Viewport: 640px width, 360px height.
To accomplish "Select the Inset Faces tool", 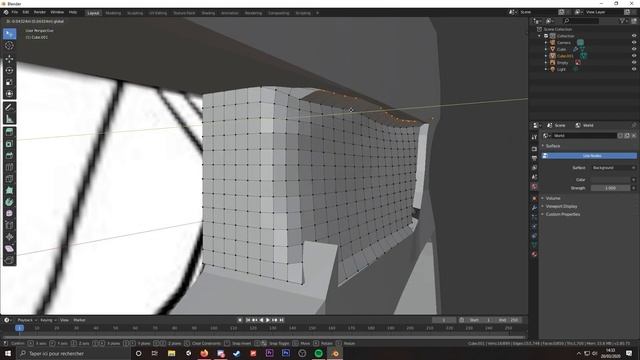I will click(x=9, y=144).
